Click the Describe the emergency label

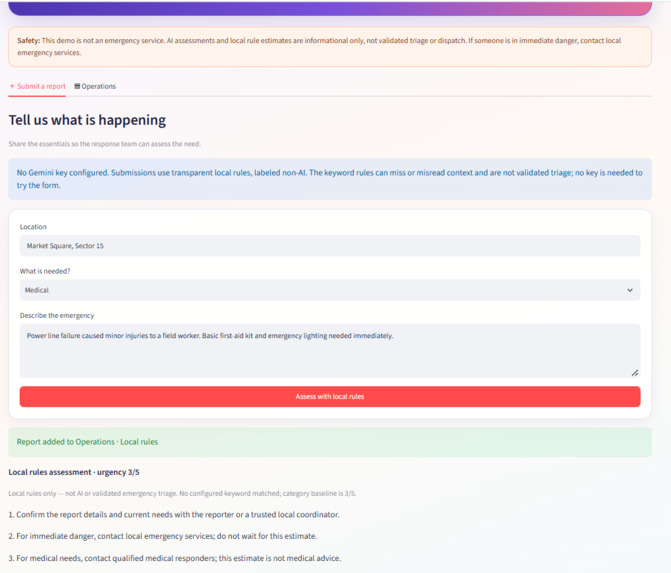(x=57, y=315)
